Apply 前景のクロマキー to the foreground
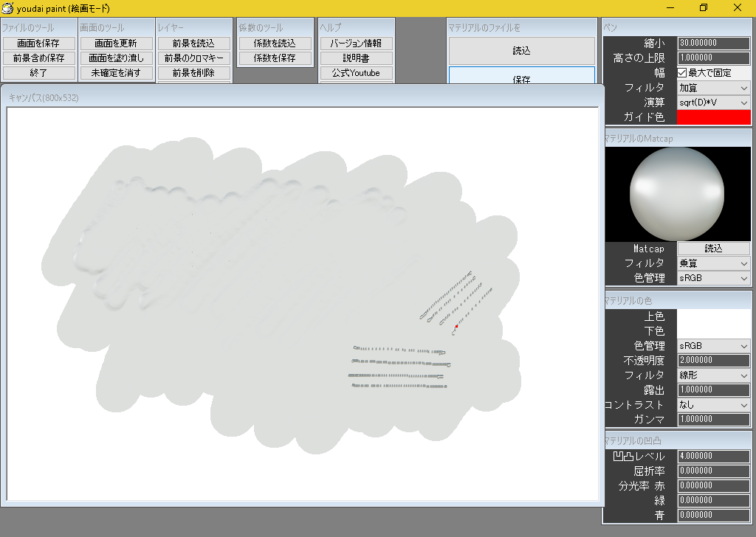The width and height of the screenshot is (756, 537). (194, 58)
